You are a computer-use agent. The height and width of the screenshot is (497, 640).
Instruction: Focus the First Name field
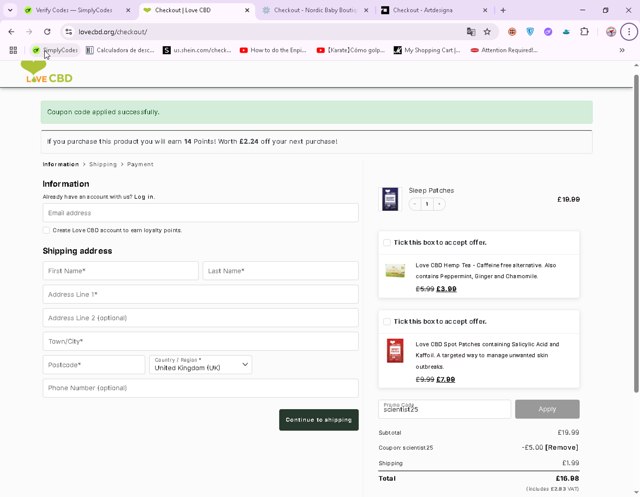(120, 271)
